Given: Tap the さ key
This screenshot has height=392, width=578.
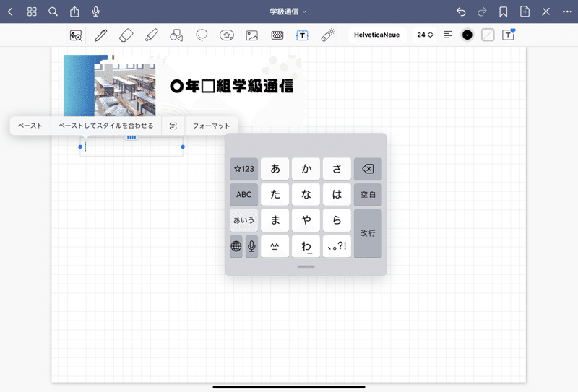Looking at the screenshot, I should pyautogui.click(x=337, y=169).
